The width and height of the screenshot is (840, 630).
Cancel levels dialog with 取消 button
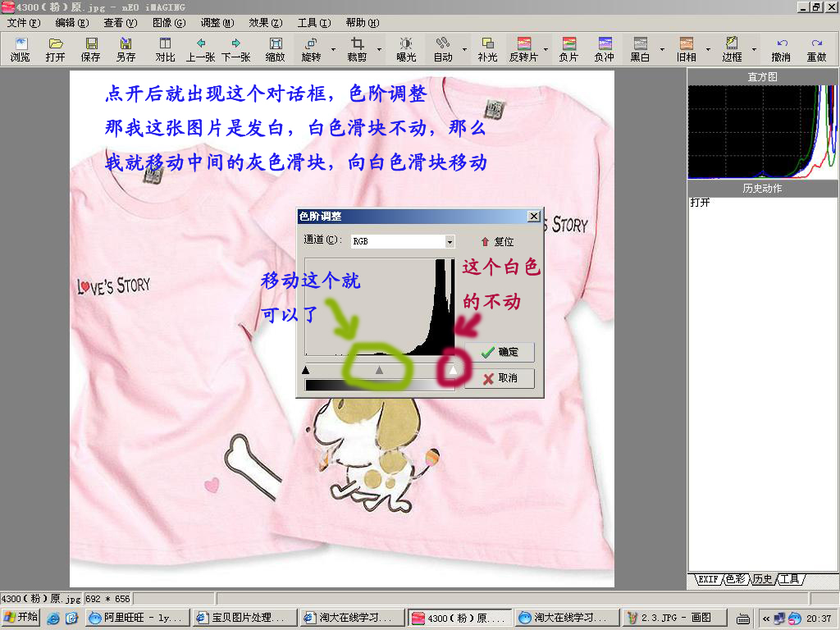pyautogui.click(x=500, y=378)
